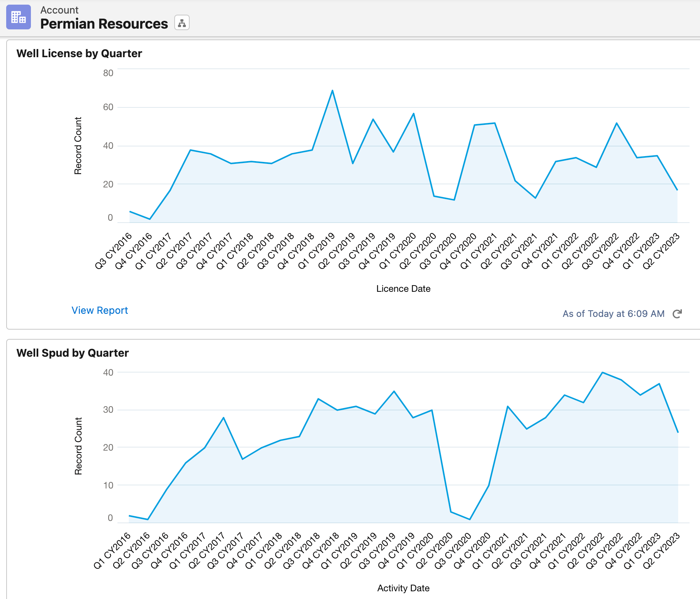Select Q4 CY2016 low point on license chart

[150, 219]
